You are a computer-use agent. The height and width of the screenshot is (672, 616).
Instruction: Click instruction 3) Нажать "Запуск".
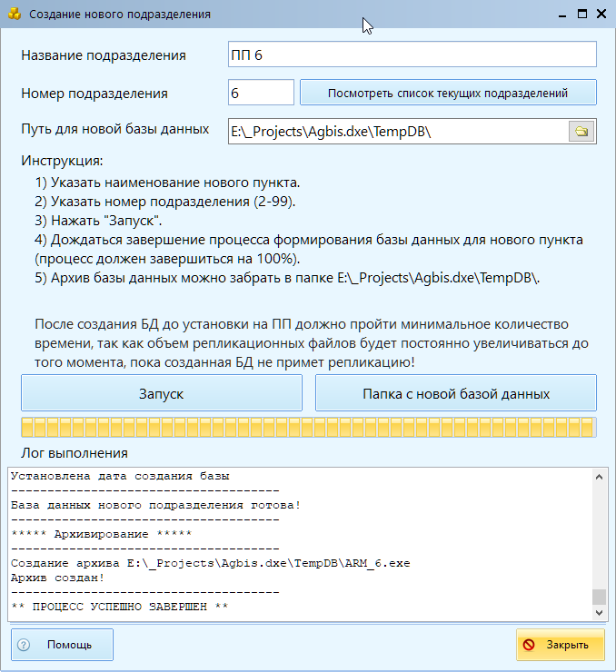click(99, 221)
